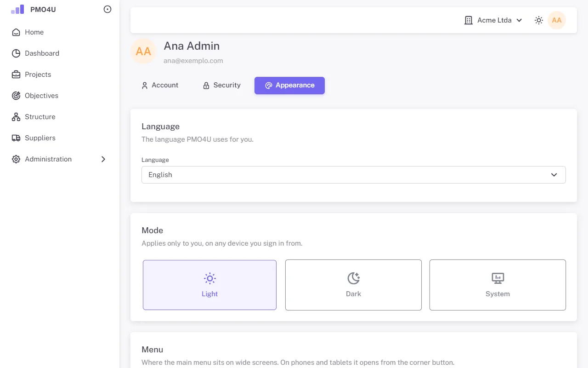Navigate to Objectives in the sidebar

60,96
